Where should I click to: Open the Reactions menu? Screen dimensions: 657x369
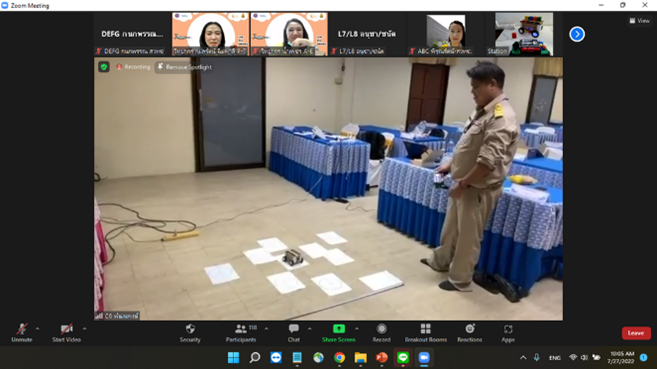pos(470,333)
